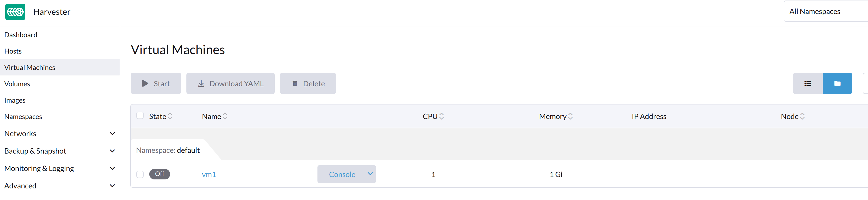The image size is (868, 200).
Task: Sort table by Memory column arrows
Action: [x=570, y=116]
